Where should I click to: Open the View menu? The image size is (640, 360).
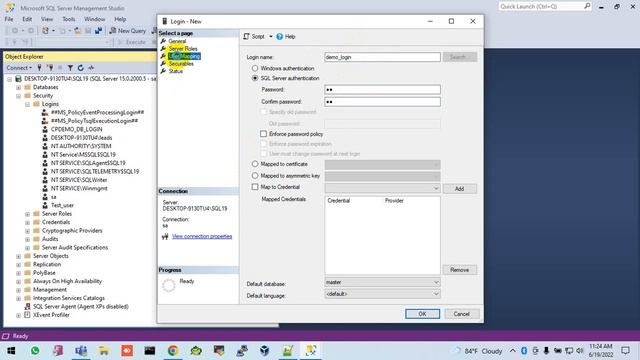(47, 19)
